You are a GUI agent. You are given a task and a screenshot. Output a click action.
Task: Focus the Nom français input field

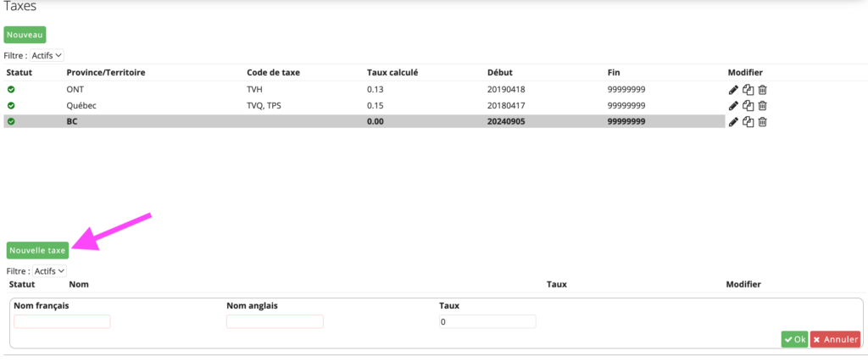click(62, 321)
